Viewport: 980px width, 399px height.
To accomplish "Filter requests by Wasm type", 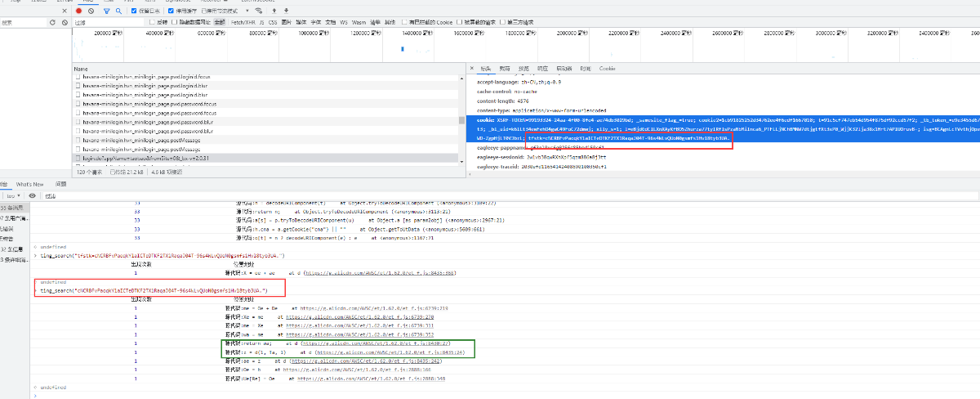I will coord(359,22).
